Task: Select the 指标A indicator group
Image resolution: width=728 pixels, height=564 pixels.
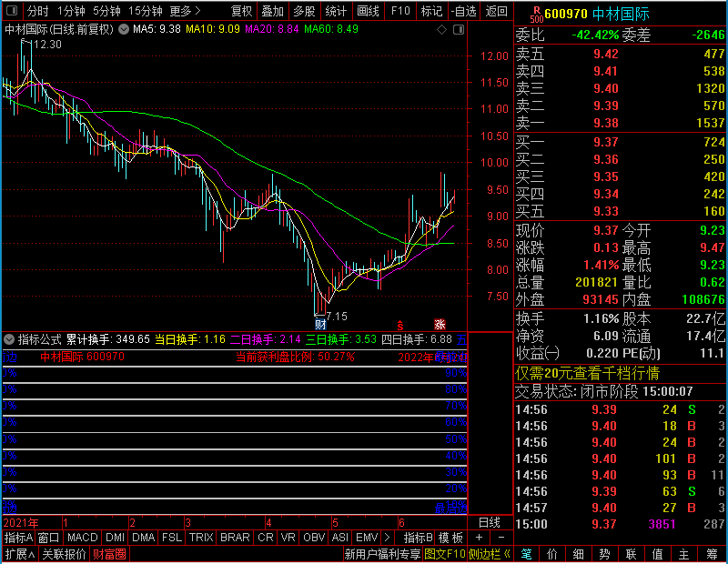Action: [x=18, y=538]
